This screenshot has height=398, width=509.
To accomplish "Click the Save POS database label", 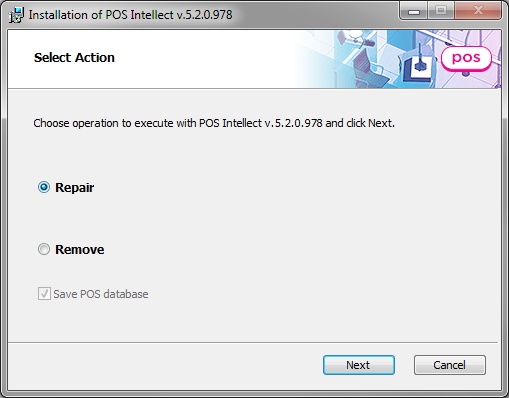I will pyautogui.click(x=101, y=294).
